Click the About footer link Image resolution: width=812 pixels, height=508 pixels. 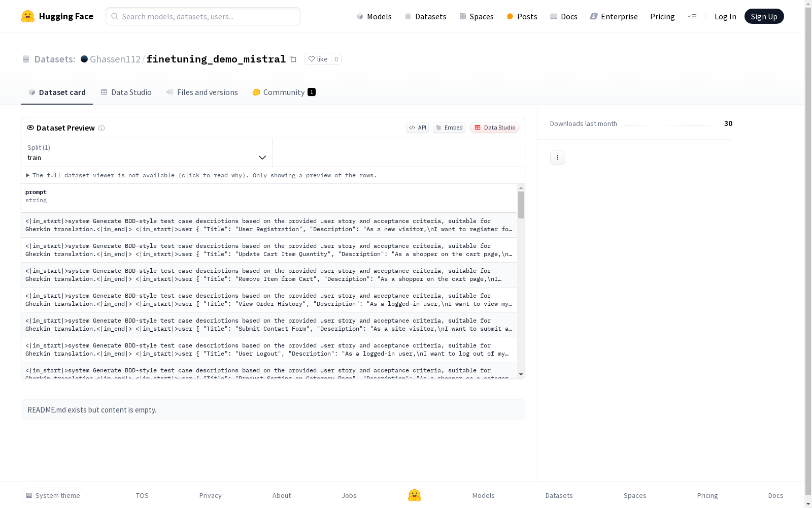coord(282,495)
